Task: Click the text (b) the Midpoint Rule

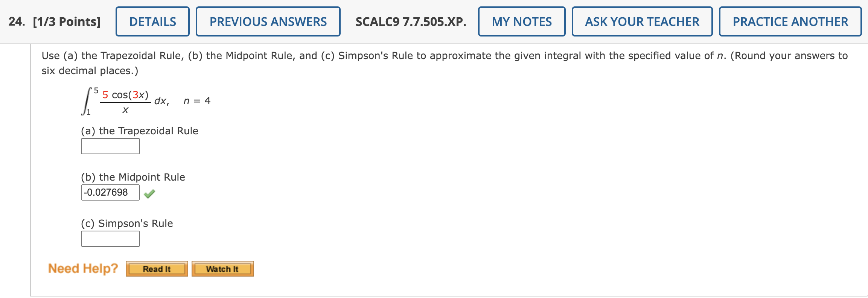Action: tap(132, 177)
